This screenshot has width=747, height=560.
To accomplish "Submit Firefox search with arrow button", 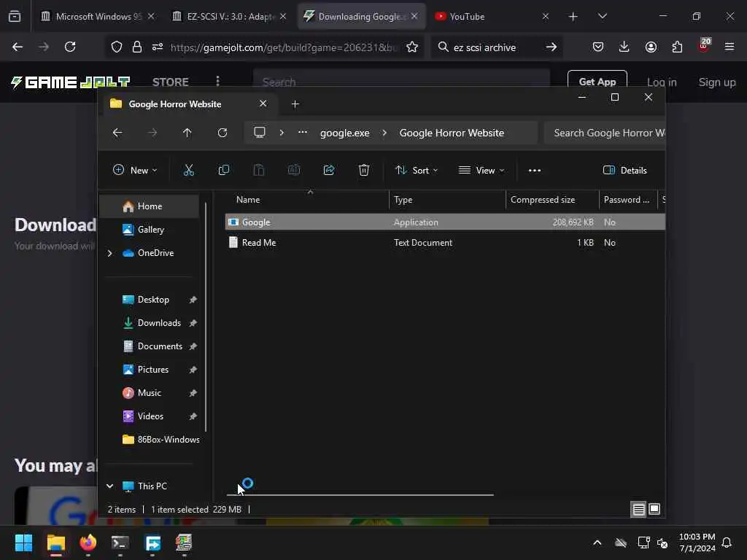I will click(551, 47).
